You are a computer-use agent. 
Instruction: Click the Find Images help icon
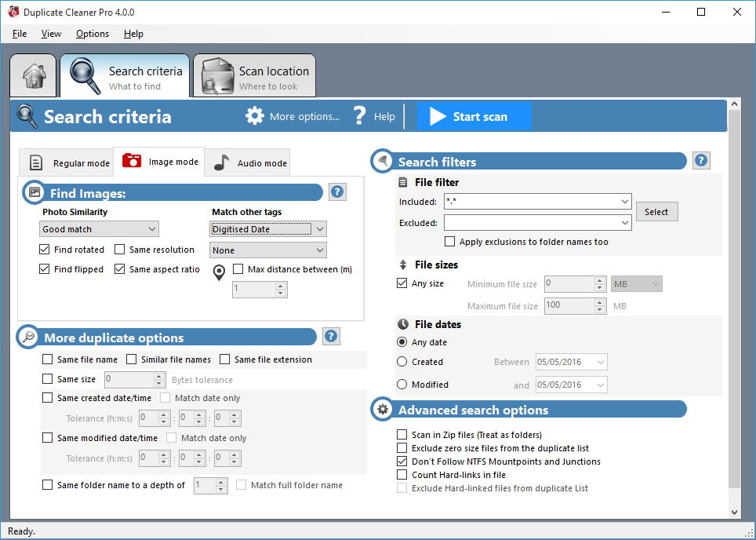point(337,192)
